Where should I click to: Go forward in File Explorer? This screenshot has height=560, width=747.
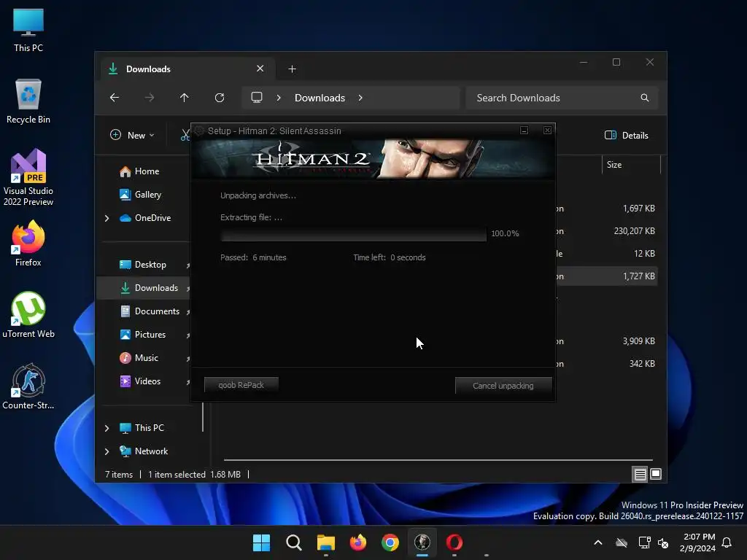(x=150, y=98)
